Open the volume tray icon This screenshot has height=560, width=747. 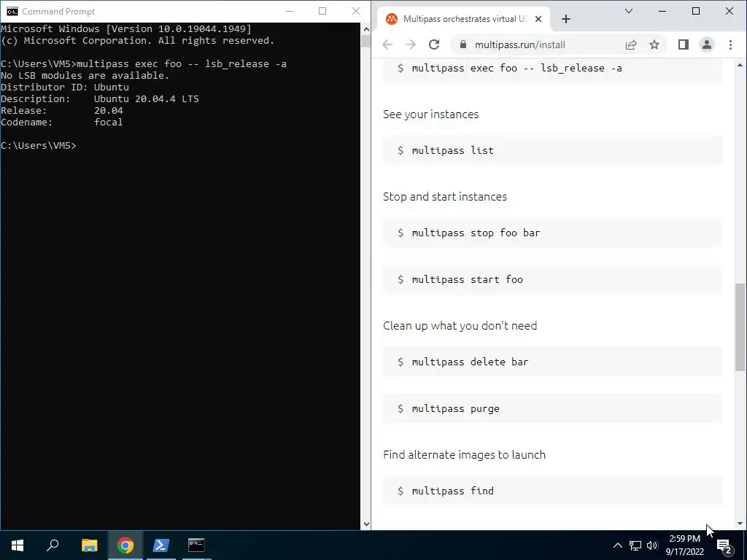click(652, 545)
